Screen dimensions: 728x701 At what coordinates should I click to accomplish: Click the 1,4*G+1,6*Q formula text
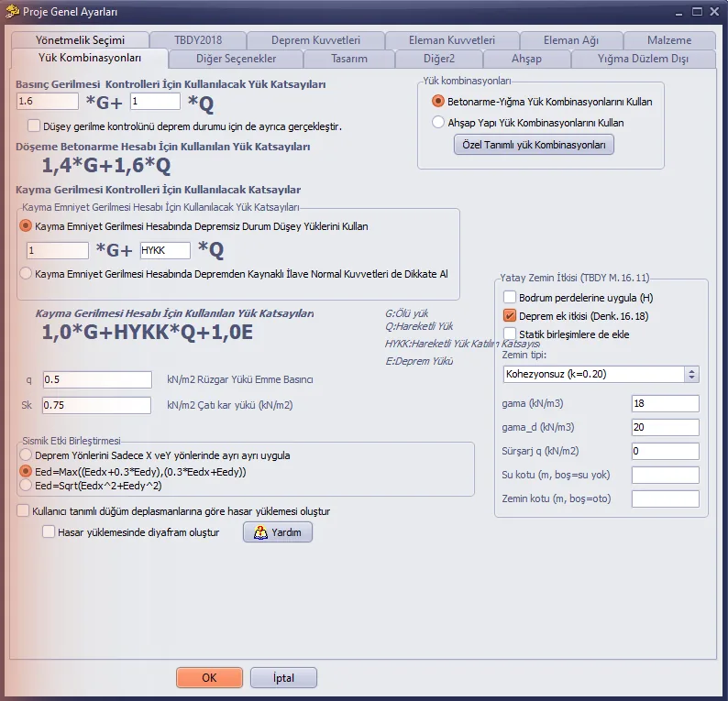[x=106, y=166]
